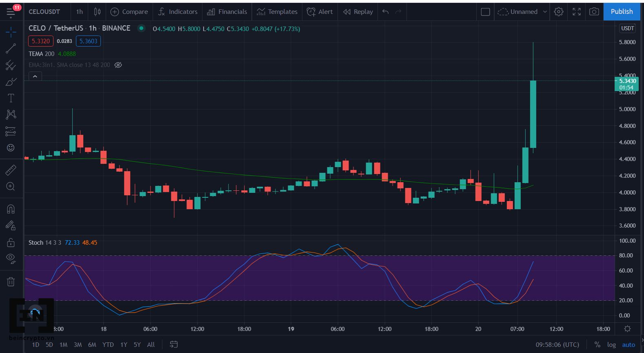Screen dimensions: 644x353
Task: Collapse the indicator legend
Action: (35, 76)
